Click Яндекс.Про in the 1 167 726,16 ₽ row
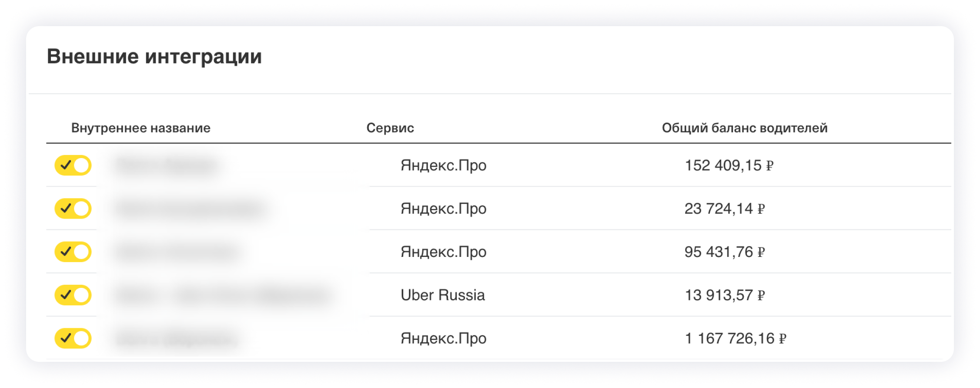 [443, 338]
